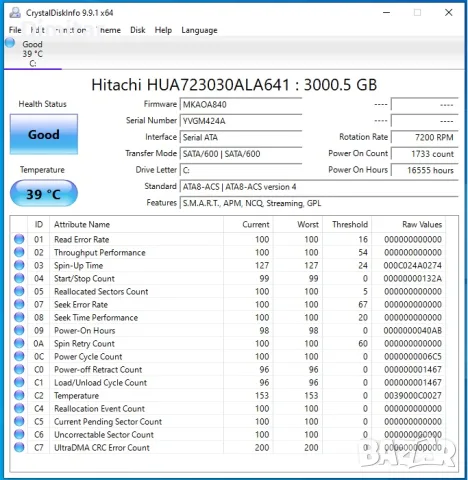Click the status icon for Temperature attribute row
Screen dimensions: 468x480
19,395
